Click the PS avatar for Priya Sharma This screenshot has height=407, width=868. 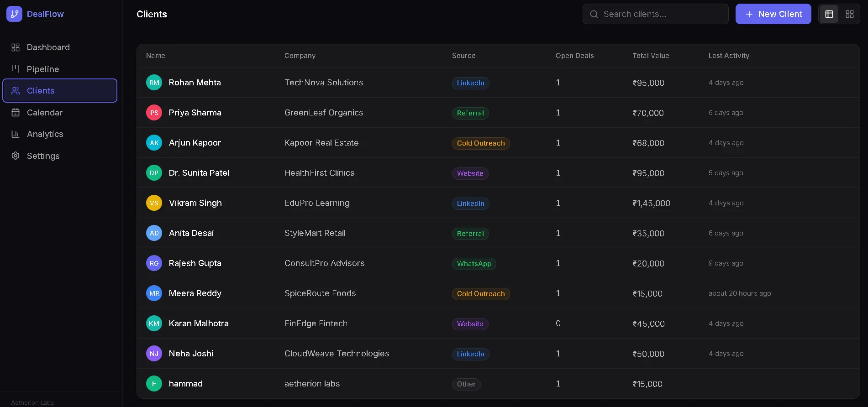[154, 113]
